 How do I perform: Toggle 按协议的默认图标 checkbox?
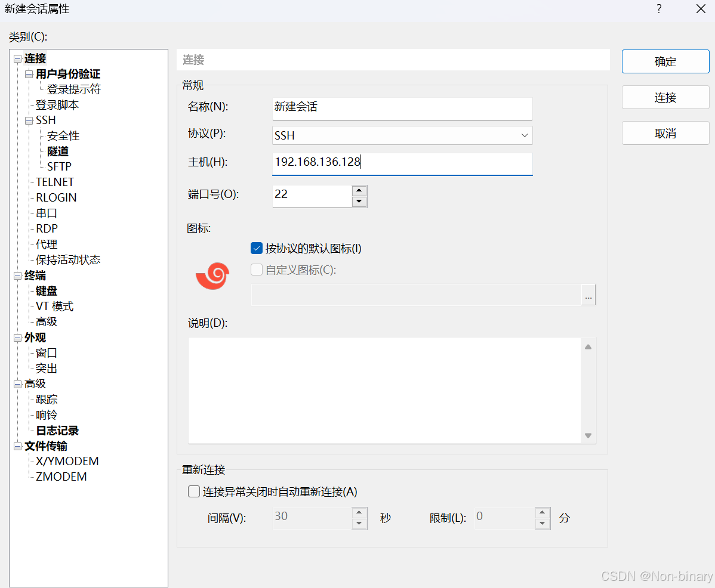[x=257, y=248]
